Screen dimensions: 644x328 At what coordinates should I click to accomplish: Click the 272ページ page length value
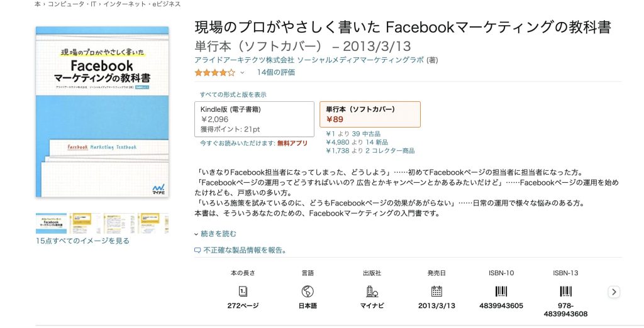coord(243,306)
